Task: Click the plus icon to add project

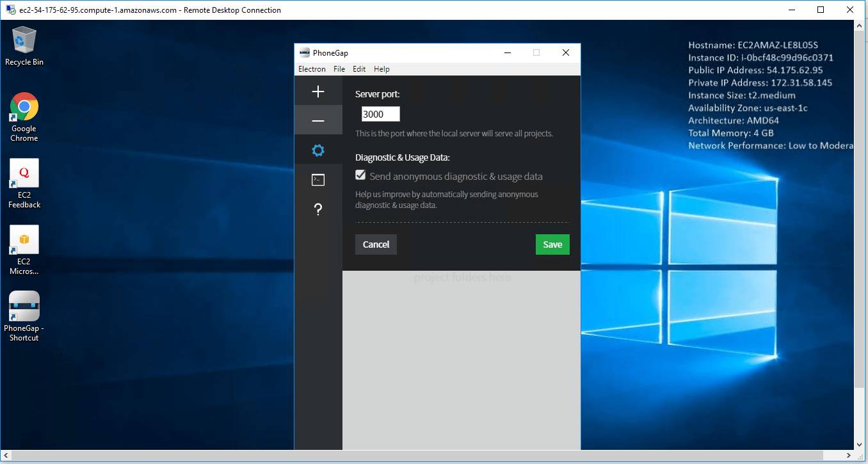Action: [318, 92]
